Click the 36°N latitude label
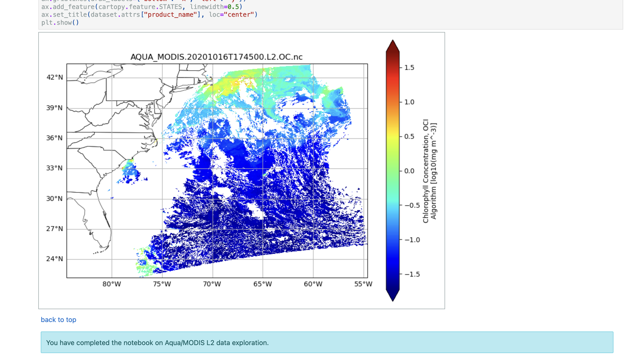This screenshot has width=629, height=364. tap(54, 138)
